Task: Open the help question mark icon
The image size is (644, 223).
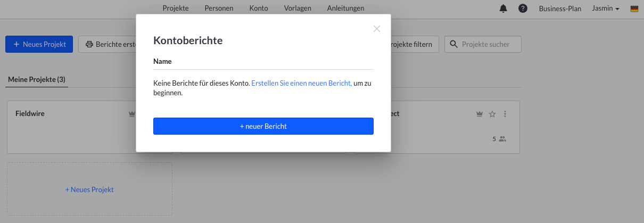Action: pos(523,9)
